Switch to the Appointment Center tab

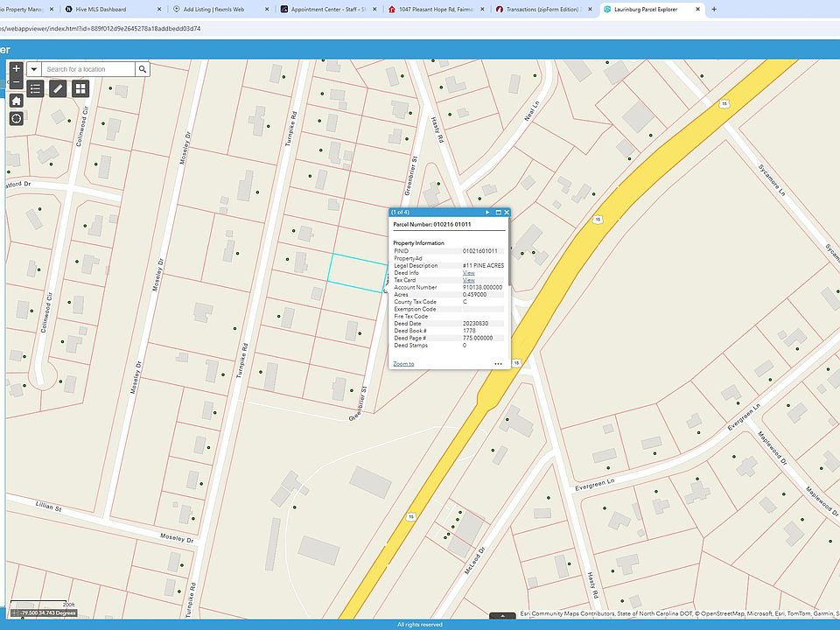(327, 9)
